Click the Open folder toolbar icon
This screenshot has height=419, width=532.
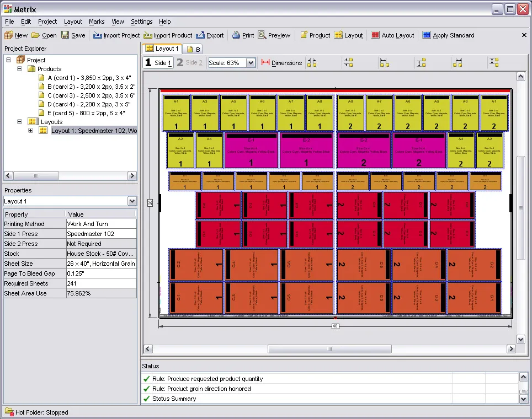tap(36, 35)
